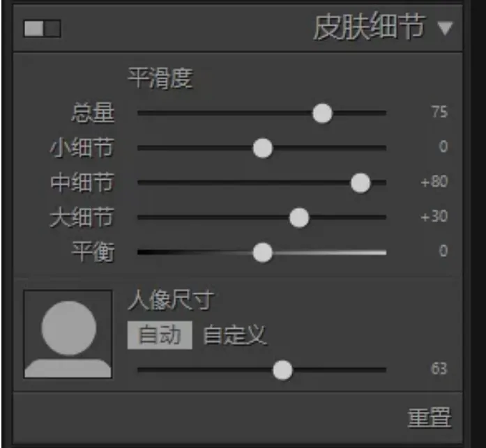486x448 pixels.
Task: Click the 重置 reset button
Action: [430, 417]
